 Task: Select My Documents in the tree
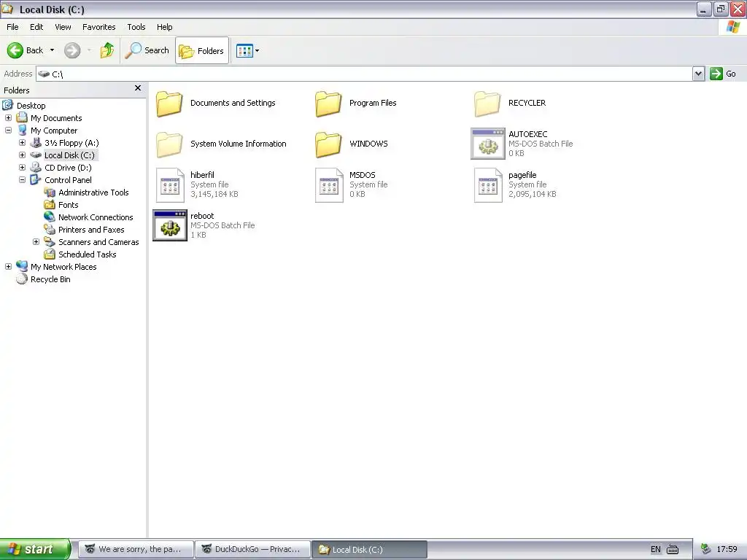(56, 118)
